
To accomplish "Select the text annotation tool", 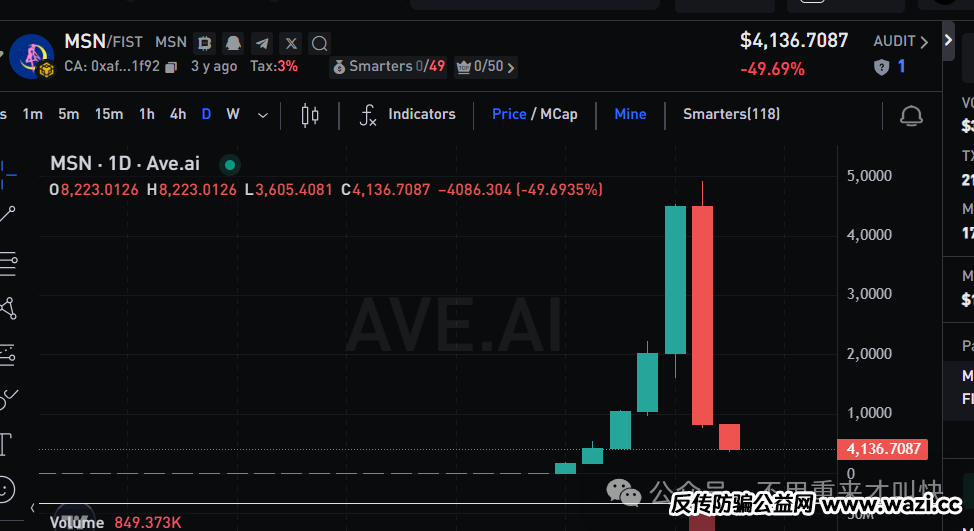I will click(6, 443).
